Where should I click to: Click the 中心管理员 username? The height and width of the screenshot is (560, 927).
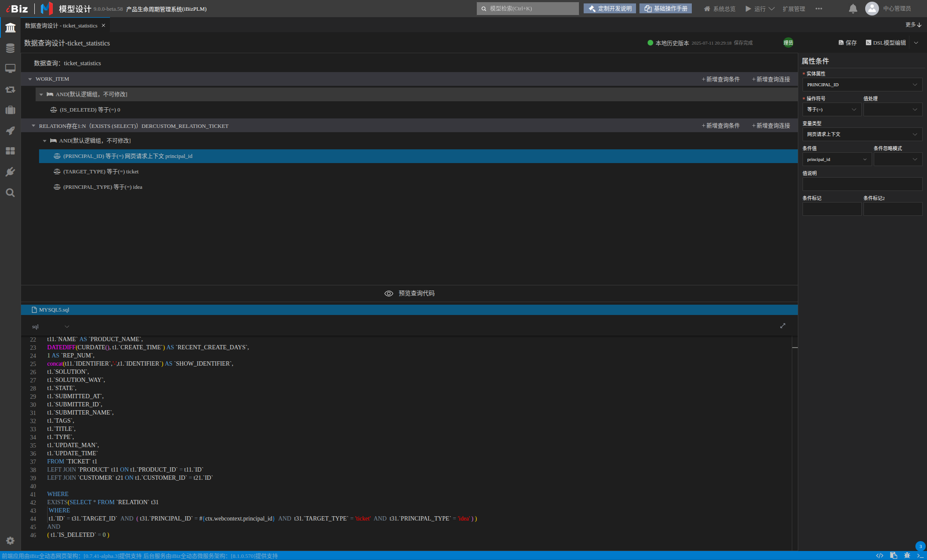click(897, 9)
